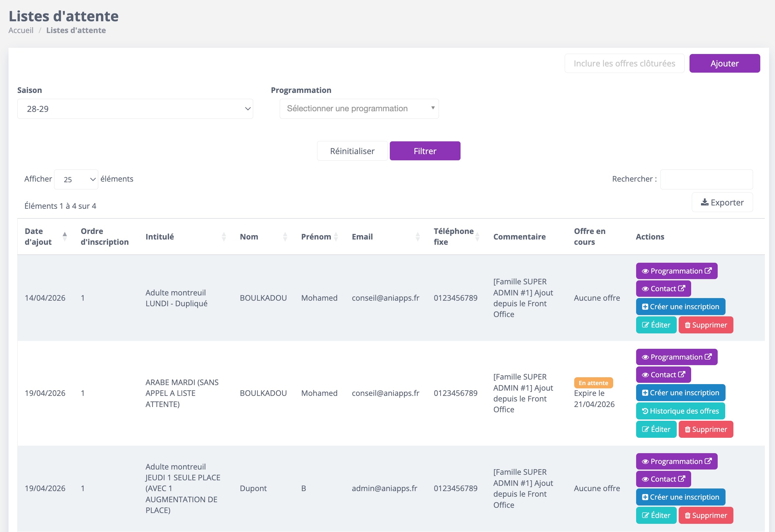Click Listes d'attente breadcrumb item
This screenshot has width=775, height=532.
(76, 30)
